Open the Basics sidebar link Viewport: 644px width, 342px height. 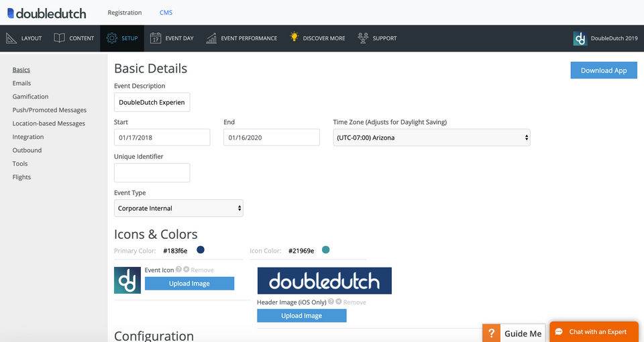click(x=21, y=70)
